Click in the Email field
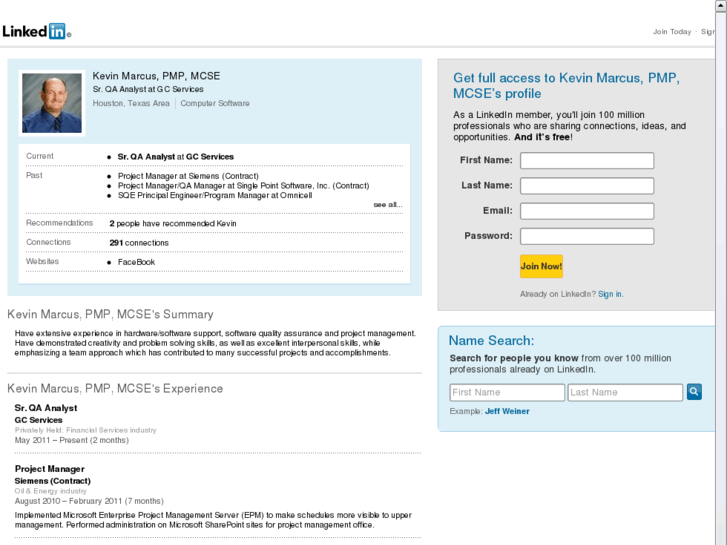This screenshot has width=727, height=545. point(587,211)
